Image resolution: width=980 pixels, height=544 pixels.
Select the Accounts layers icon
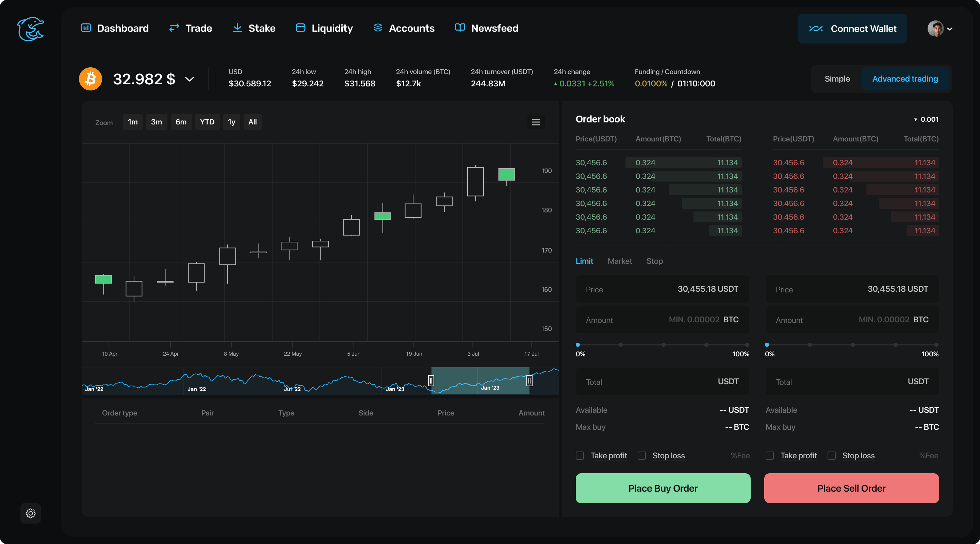point(377,28)
